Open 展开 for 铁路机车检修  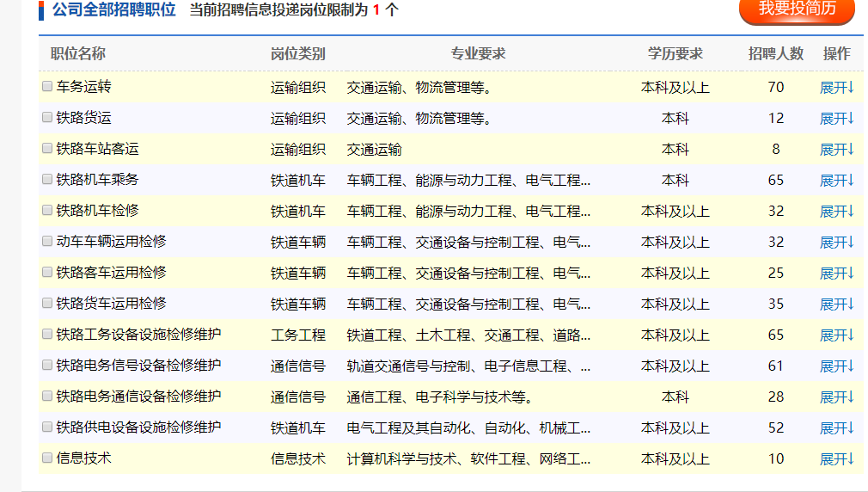coord(836,212)
